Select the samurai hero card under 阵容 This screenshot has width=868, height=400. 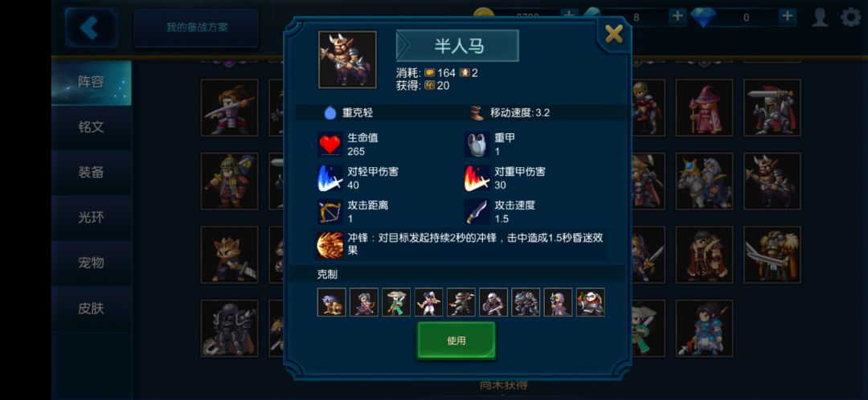(229, 182)
